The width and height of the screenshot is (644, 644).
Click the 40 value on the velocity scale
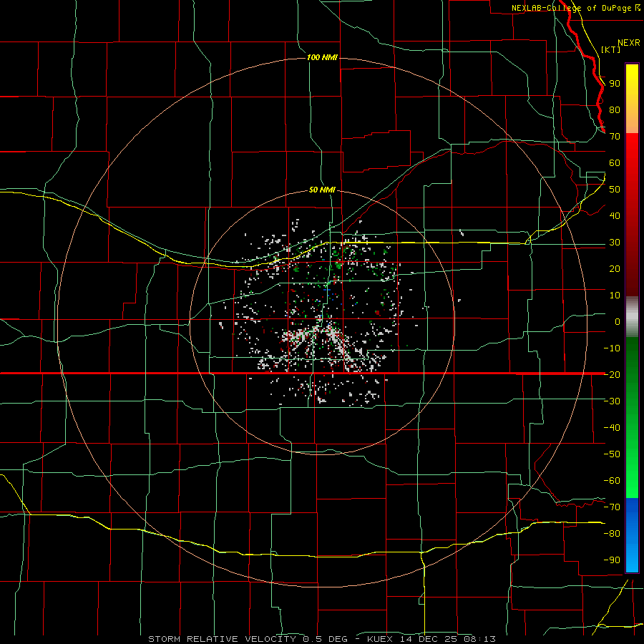tap(615, 215)
